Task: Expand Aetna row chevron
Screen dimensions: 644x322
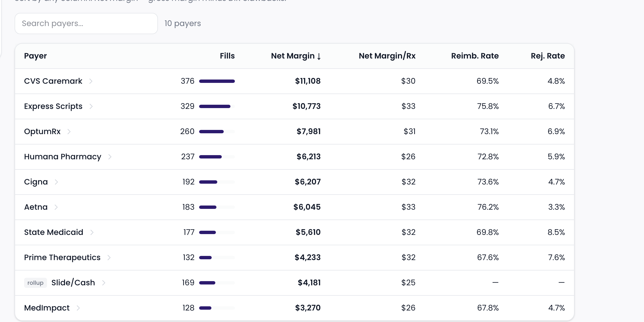Action: pos(56,207)
